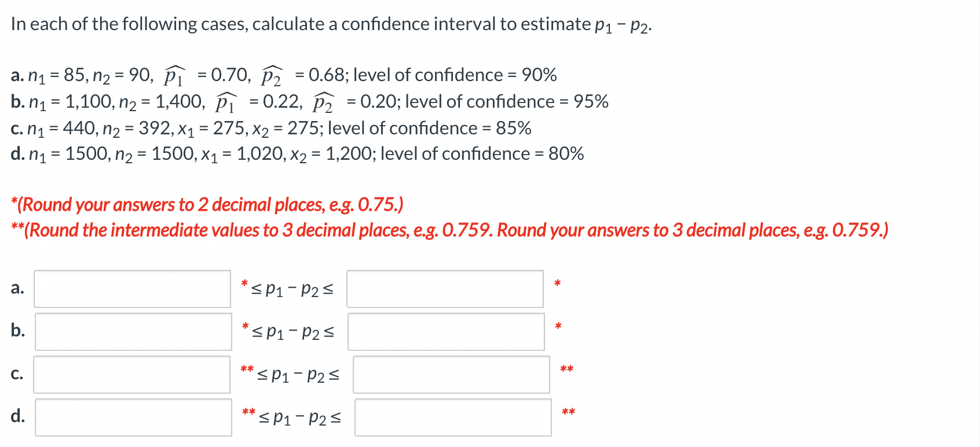Click the double asterisk before part c's inequality
Screen dimensions: 980x447
[x=247, y=368]
